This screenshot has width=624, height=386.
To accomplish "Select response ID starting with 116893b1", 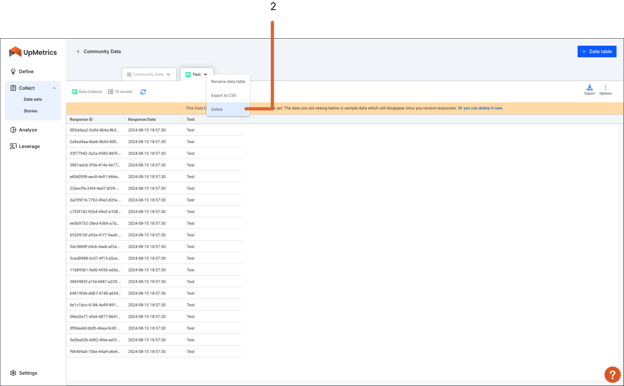I will point(94,270).
